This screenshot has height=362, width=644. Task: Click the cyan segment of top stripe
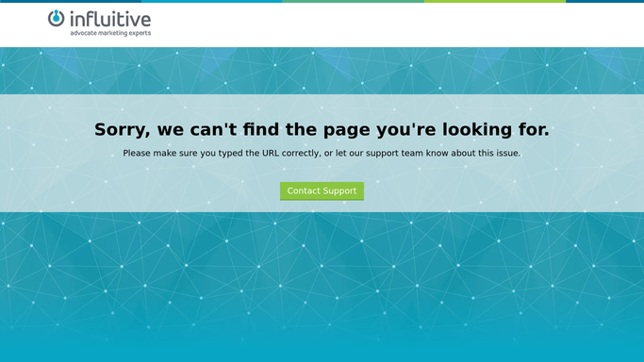212,1
